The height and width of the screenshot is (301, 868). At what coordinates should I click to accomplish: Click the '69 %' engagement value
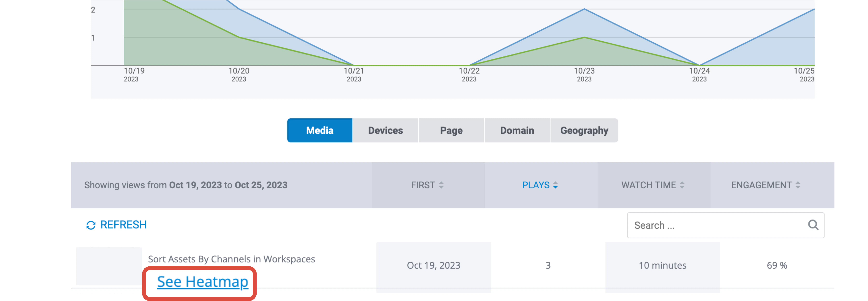click(777, 265)
